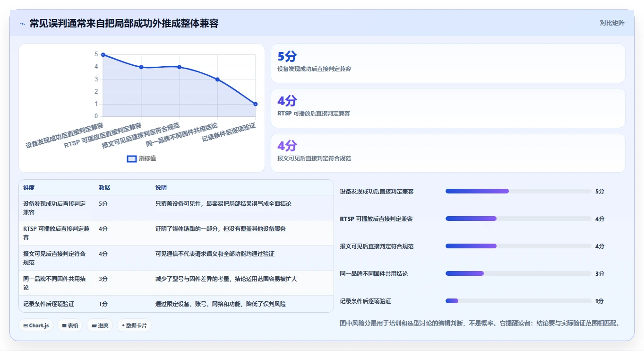
Task: Click table cell 同一品牌不同固件共用结论
Action: [56, 283]
